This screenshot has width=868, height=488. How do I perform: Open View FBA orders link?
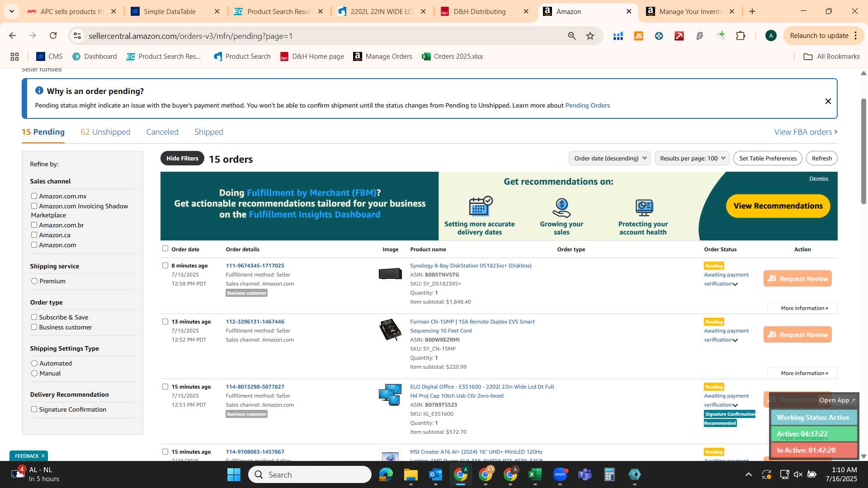(806, 132)
